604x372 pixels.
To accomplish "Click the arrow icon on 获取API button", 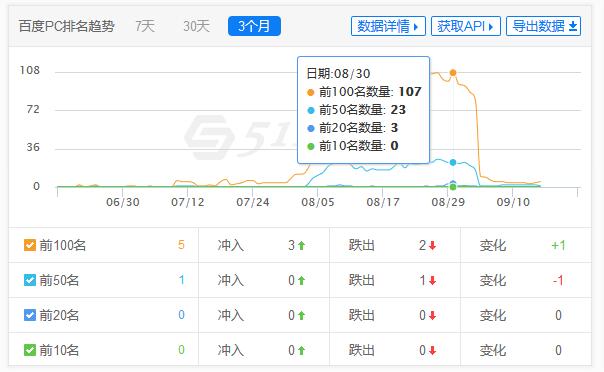I will click(x=490, y=27).
